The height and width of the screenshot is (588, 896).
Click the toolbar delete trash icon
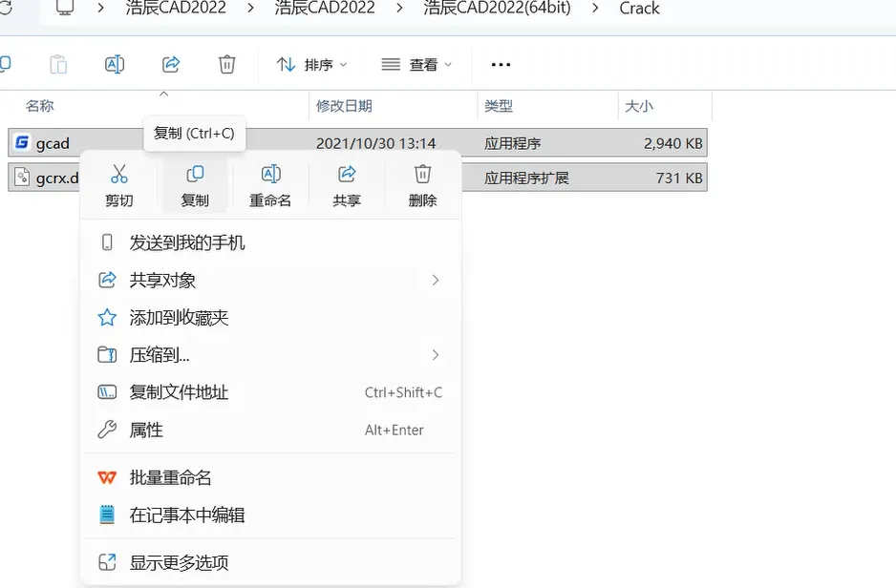point(226,64)
